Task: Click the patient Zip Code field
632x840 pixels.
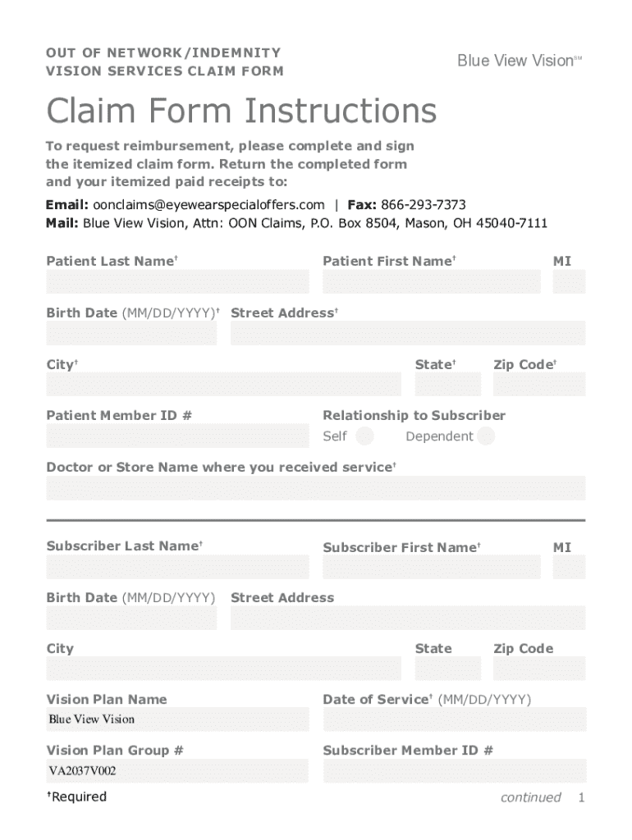Action: tap(539, 384)
